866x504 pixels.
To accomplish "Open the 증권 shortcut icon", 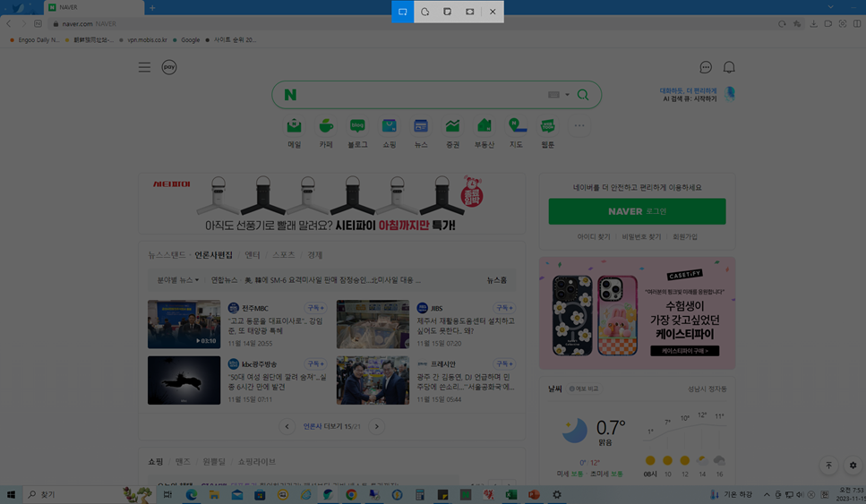I will [452, 126].
